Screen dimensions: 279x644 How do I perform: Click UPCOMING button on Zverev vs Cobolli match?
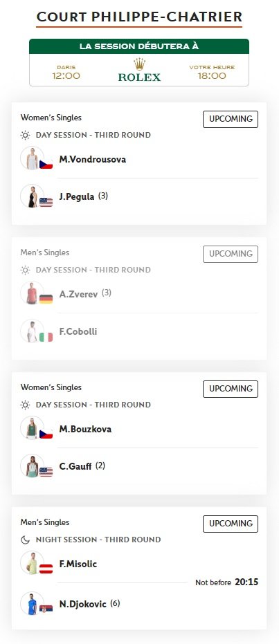pyautogui.click(x=231, y=254)
